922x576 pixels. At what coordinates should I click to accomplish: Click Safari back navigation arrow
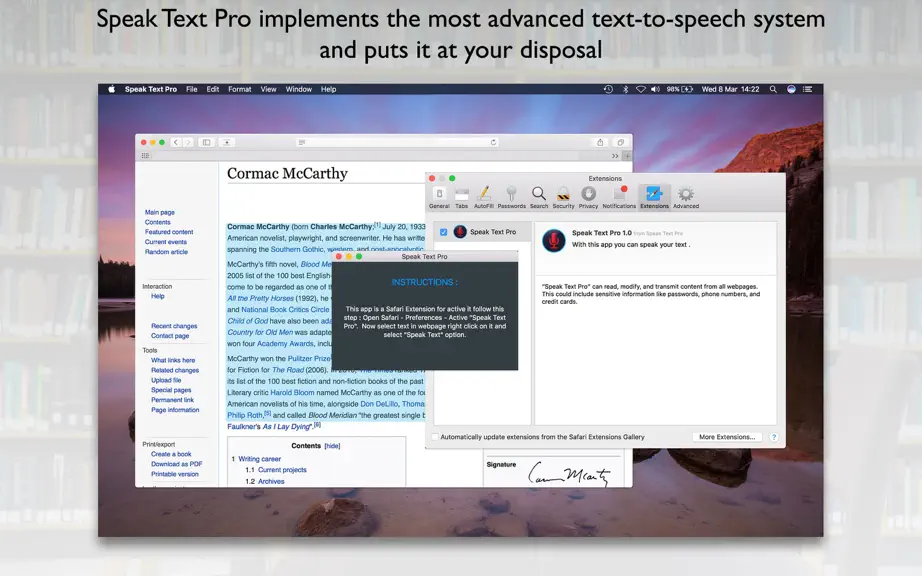coord(176,142)
